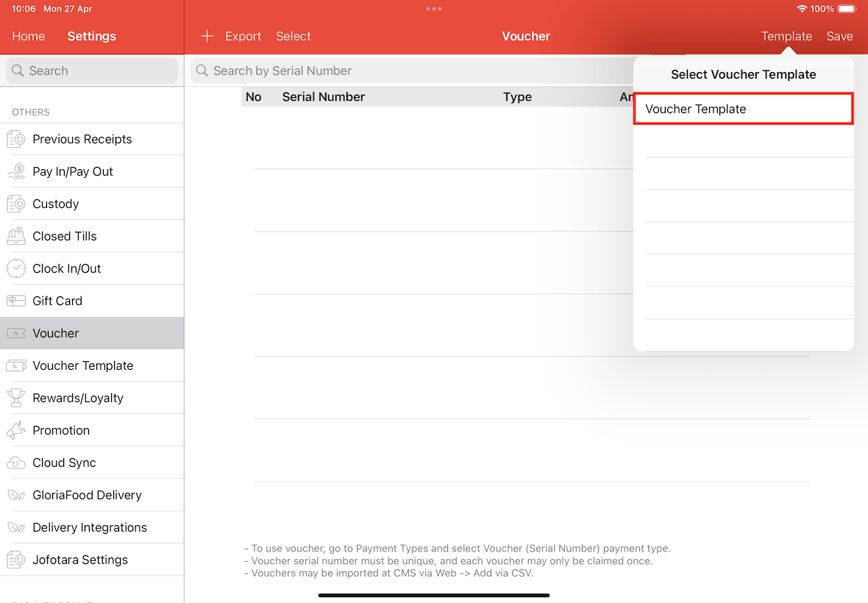Select the highlighted Voucher menu item
Viewport: 868px width, 603px height.
tap(92, 334)
